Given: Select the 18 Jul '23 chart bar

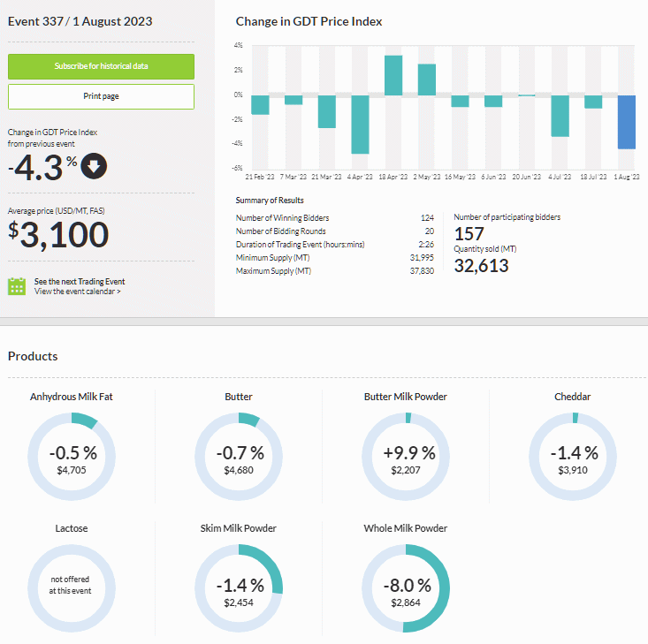Looking at the screenshot, I should 593,102.
